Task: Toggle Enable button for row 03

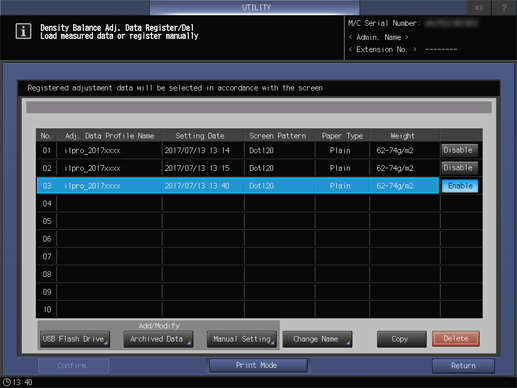Action: point(460,186)
